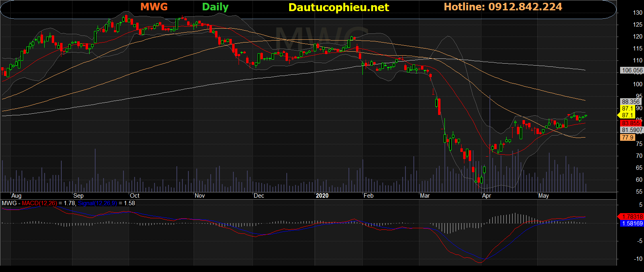The image size is (644, 272).
Task: Open the Dautucophieu.net link
Action: pyautogui.click(x=339, y=8)
